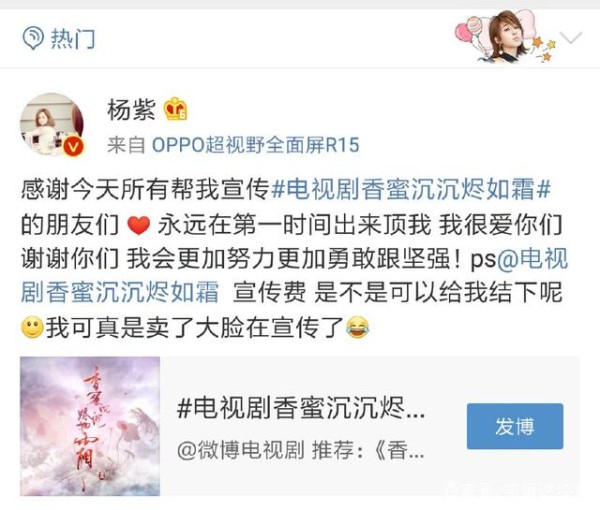Open the 热门 hot label

click(x=73, y=39)
